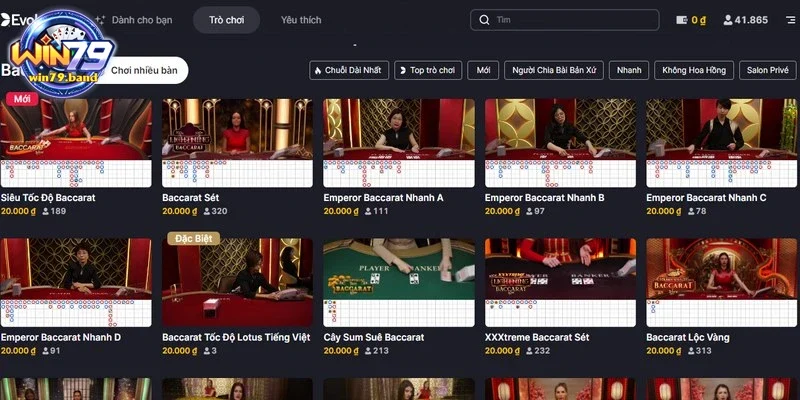The height and width of the screenshot is (400, 800).
Task: Click the search magnifier icon
Action: pyautogui.click(x=485, y=20)
